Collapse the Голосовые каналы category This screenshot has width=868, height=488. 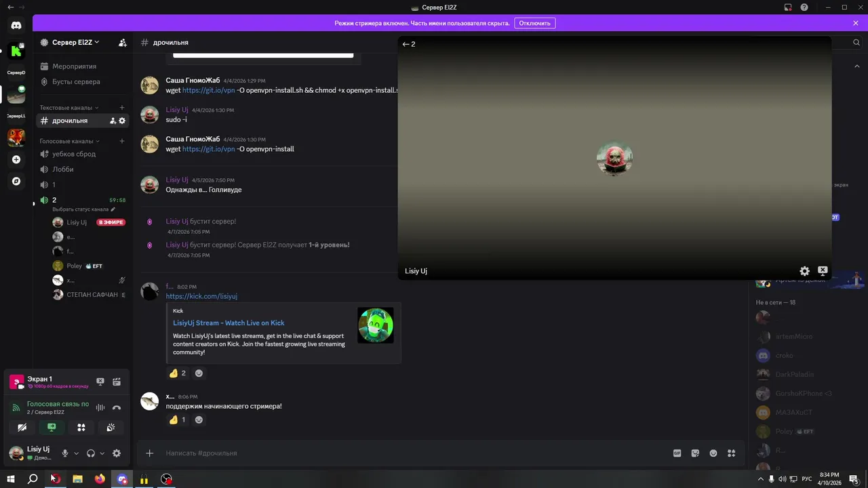pyautogui.click(x=69, y=141)
